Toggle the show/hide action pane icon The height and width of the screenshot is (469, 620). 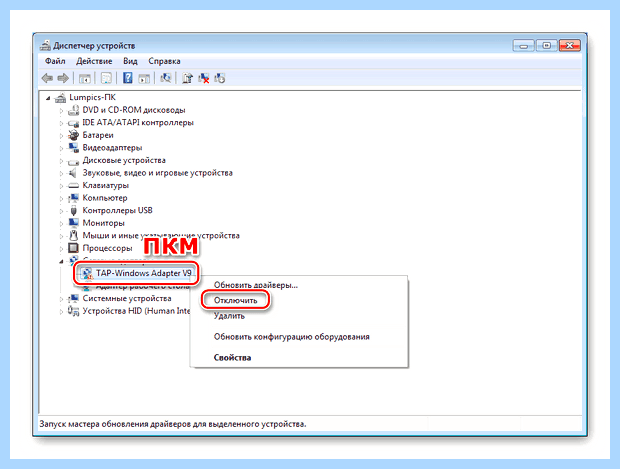pos(144,78)
